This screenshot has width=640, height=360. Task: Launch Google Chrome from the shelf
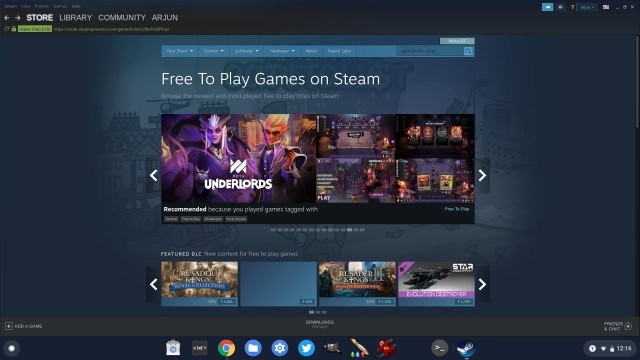[226, 348]
